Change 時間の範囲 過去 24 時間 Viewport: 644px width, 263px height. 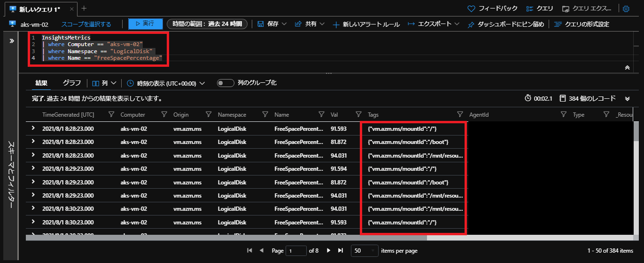coord(207,24)
